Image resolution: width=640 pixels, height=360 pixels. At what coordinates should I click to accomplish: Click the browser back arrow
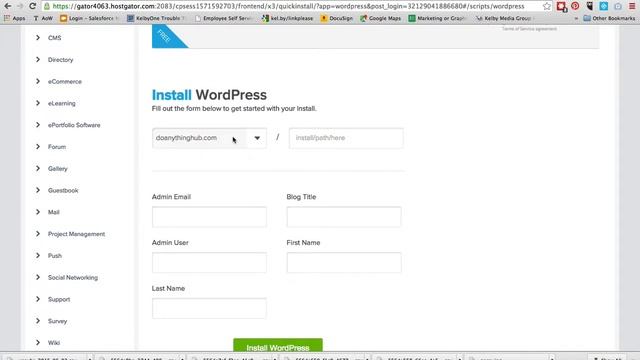click(7, 6)
